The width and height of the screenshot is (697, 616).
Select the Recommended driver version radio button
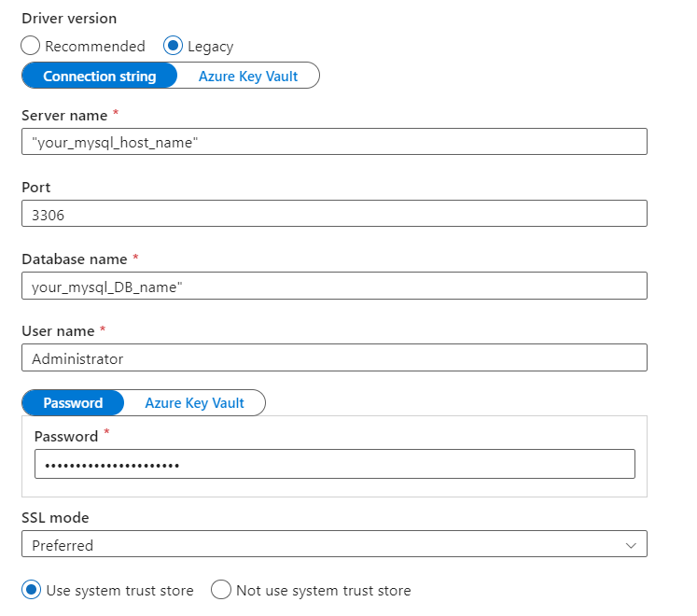pyautogui.click(x=31, y=46)
